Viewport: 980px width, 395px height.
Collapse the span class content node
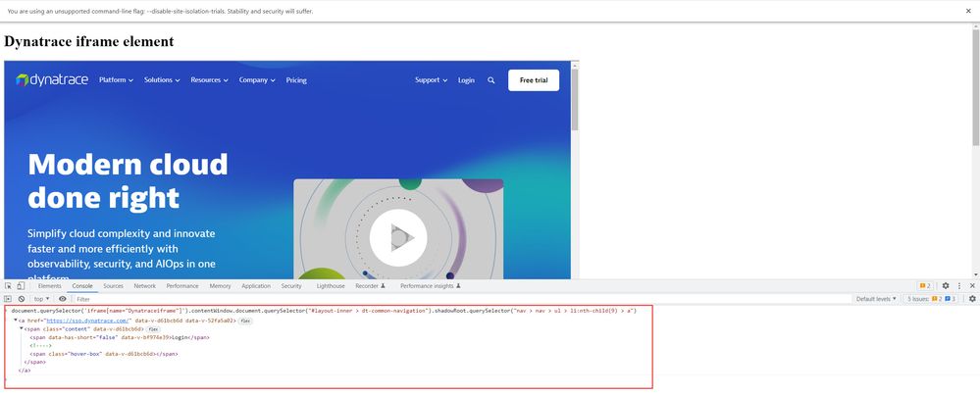(22, 328)
